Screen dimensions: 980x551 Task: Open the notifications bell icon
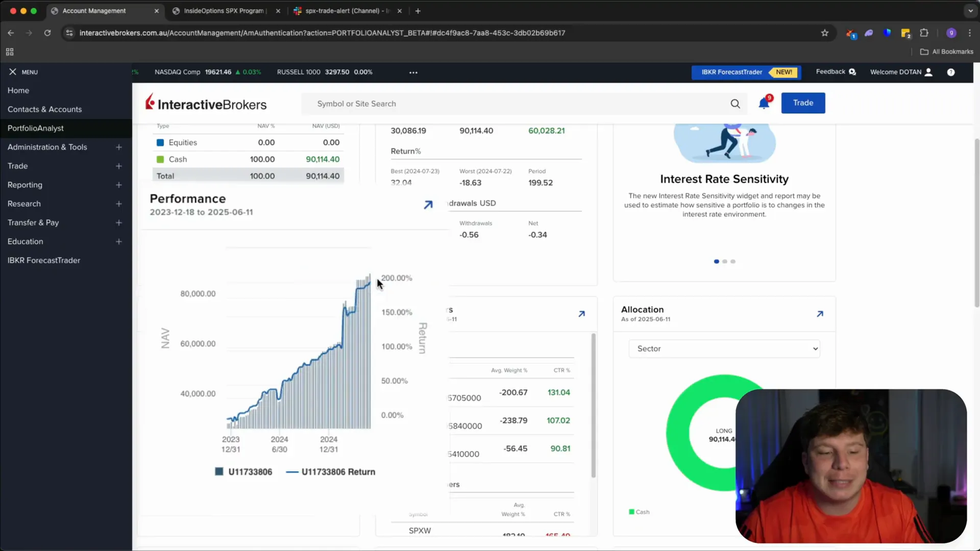point(764,103)
